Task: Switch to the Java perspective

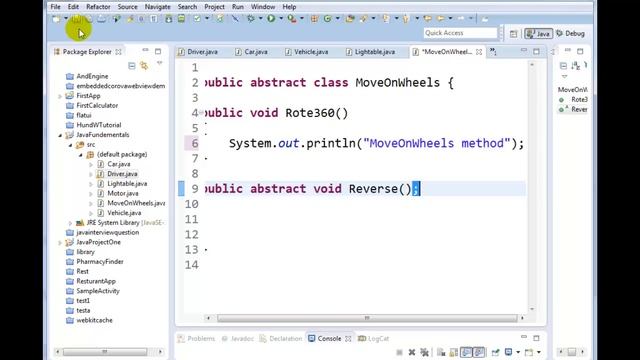Action: pos(539,34)
